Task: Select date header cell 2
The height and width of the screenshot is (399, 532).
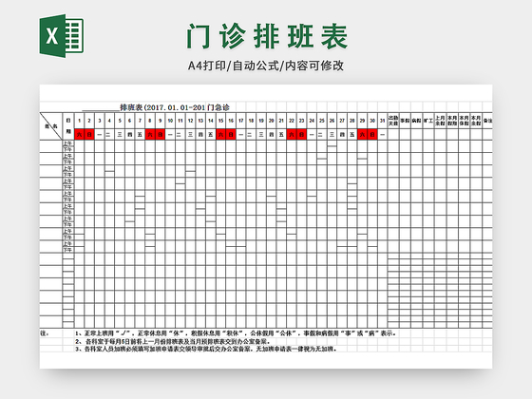Action: coord(89,121)
